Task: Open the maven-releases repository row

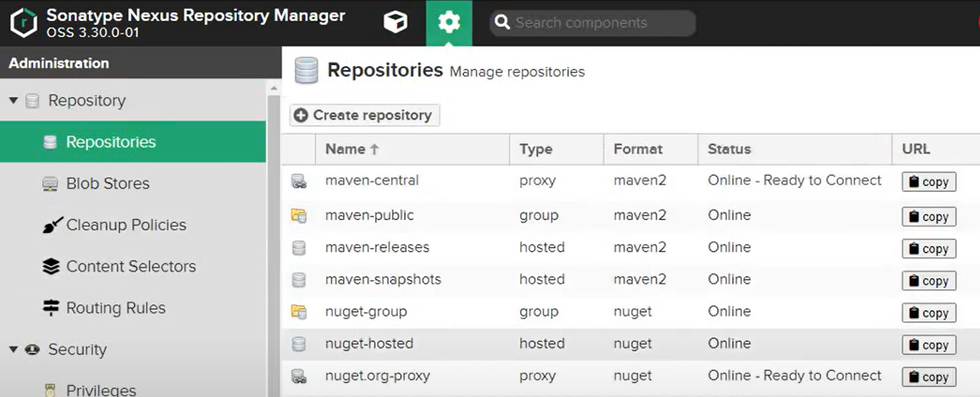Action: pyautogui.click(x=631, y=247)
